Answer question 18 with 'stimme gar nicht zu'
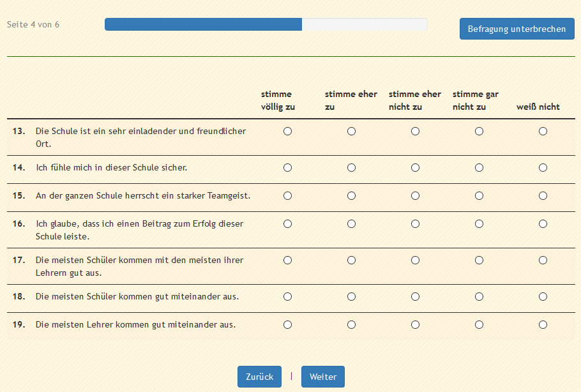 [479, 296]
